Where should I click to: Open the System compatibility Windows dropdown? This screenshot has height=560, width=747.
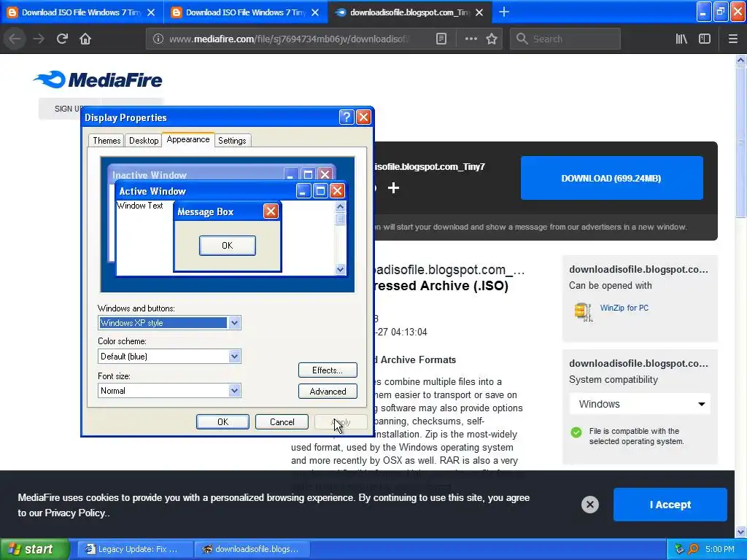click(640, 404)
